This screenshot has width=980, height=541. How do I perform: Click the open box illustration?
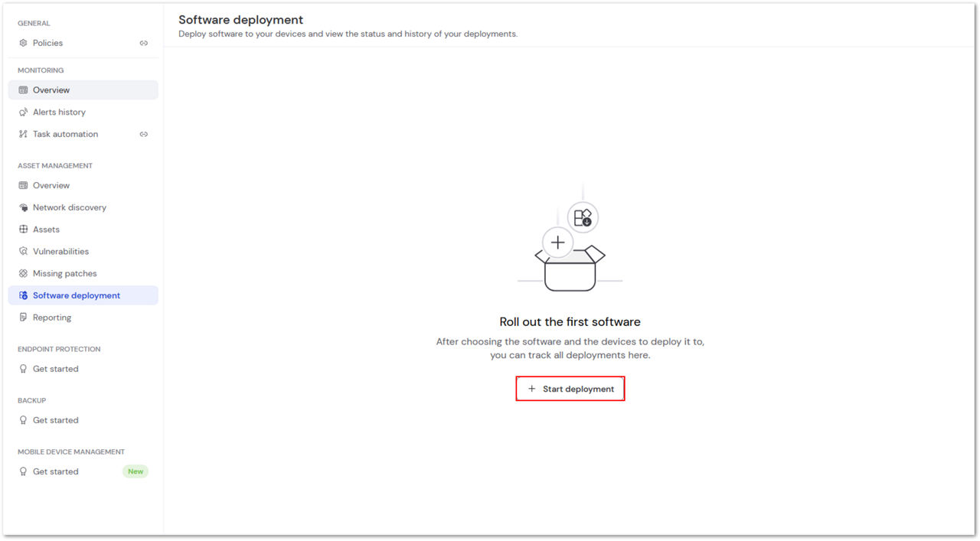pos(570,269)
